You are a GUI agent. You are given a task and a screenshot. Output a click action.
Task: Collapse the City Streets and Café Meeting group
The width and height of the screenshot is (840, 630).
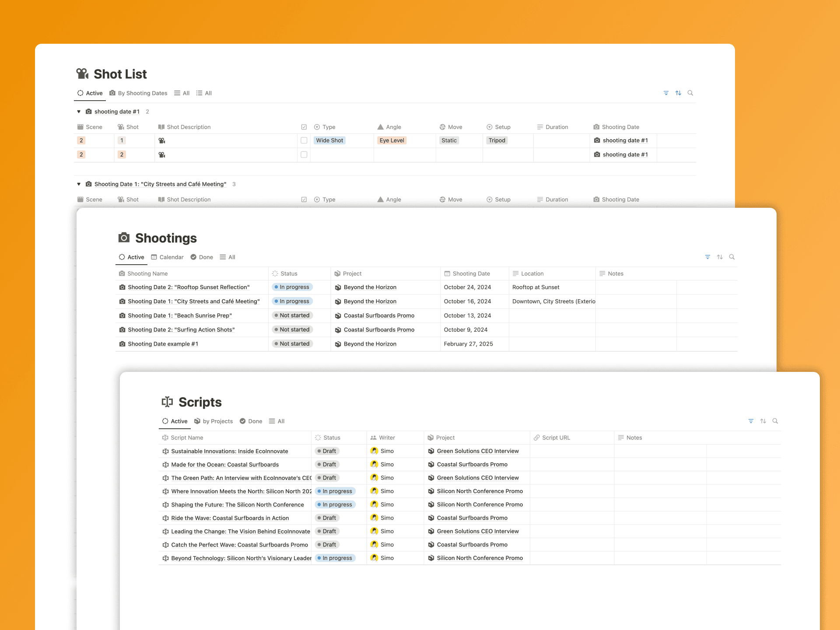[79, 184]
